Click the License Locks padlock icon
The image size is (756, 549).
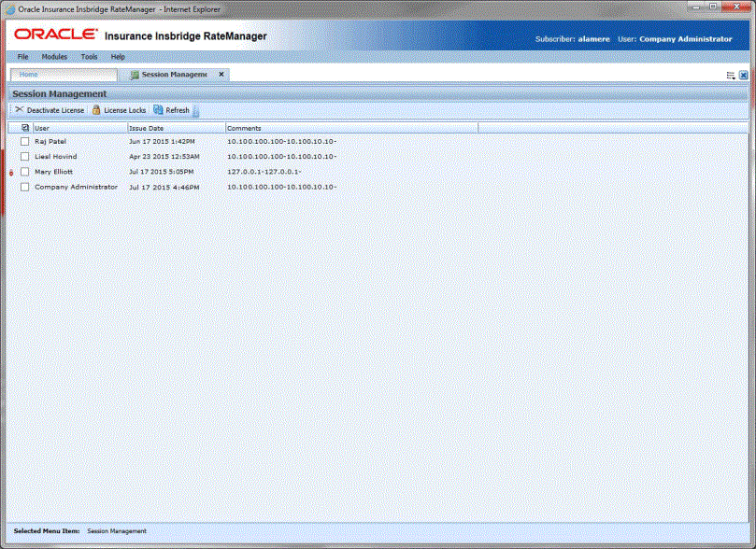pos(97,108)
